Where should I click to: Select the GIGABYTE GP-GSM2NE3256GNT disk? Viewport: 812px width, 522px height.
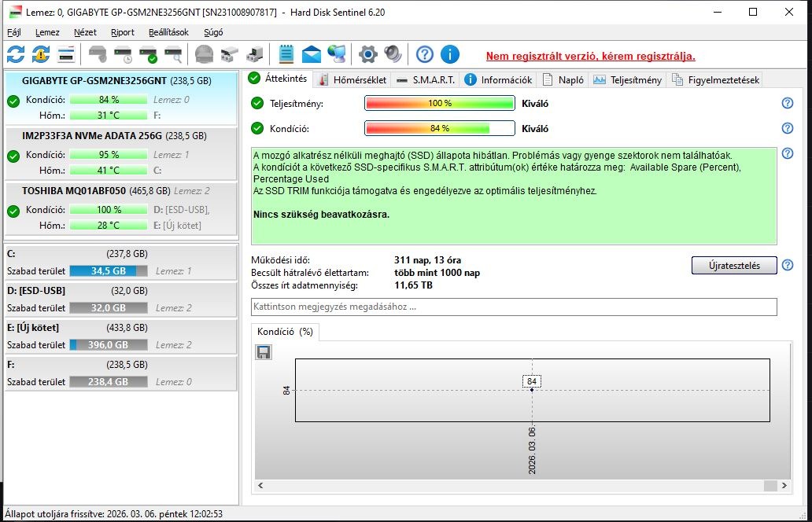click(121, 97)
